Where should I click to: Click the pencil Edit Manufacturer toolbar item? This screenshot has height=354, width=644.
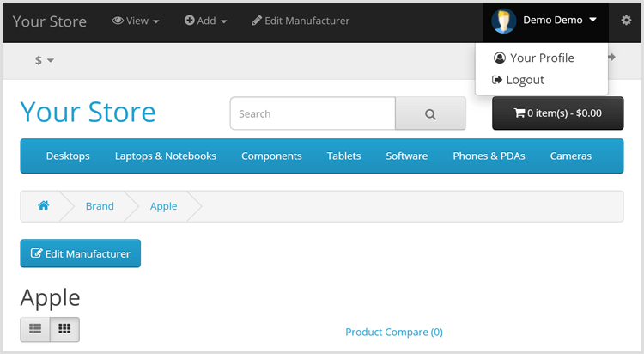[x=301, y=21]
